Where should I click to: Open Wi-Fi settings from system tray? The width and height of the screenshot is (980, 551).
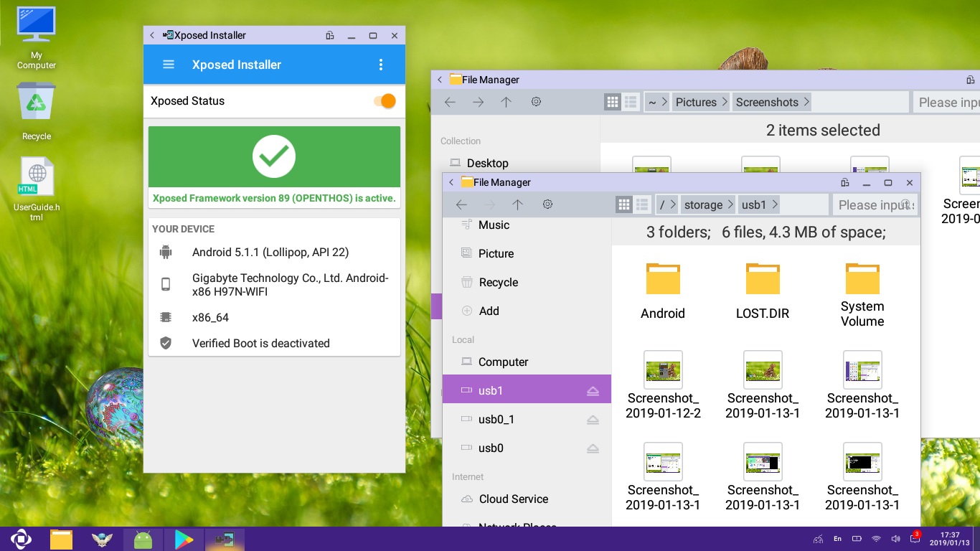coord(876,539)
